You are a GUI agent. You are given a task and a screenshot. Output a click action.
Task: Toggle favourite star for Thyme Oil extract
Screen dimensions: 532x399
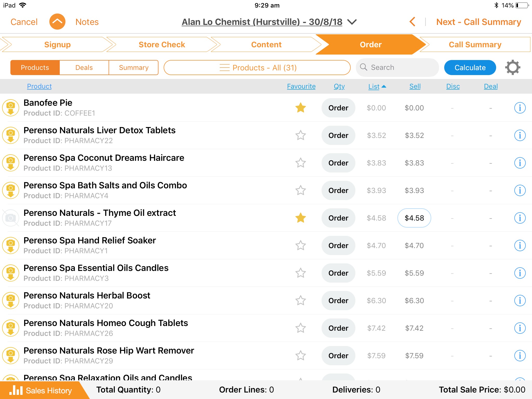pyautogui.click(x=301, y=218)
